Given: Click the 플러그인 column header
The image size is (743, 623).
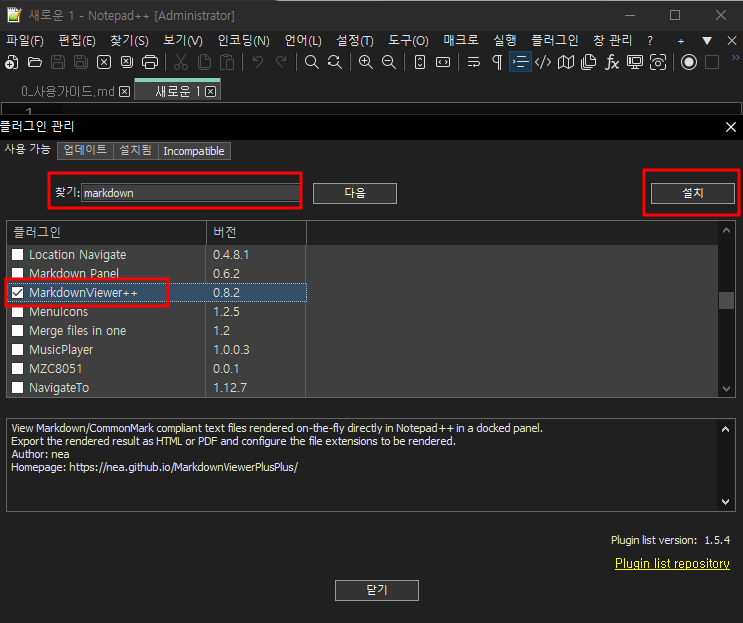Looking at the screenshot, I should (x=106, y=233).
